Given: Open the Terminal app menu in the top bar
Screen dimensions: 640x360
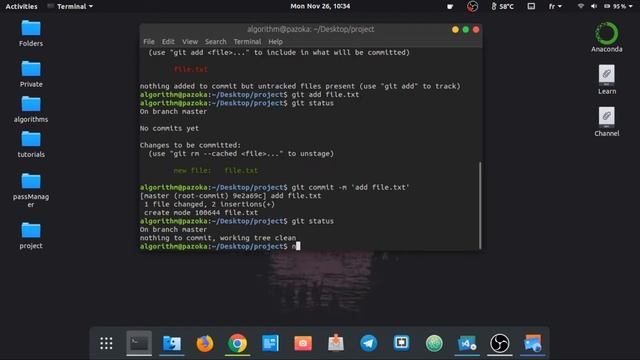Looking at the screenshot, I should tap(70, 6).
